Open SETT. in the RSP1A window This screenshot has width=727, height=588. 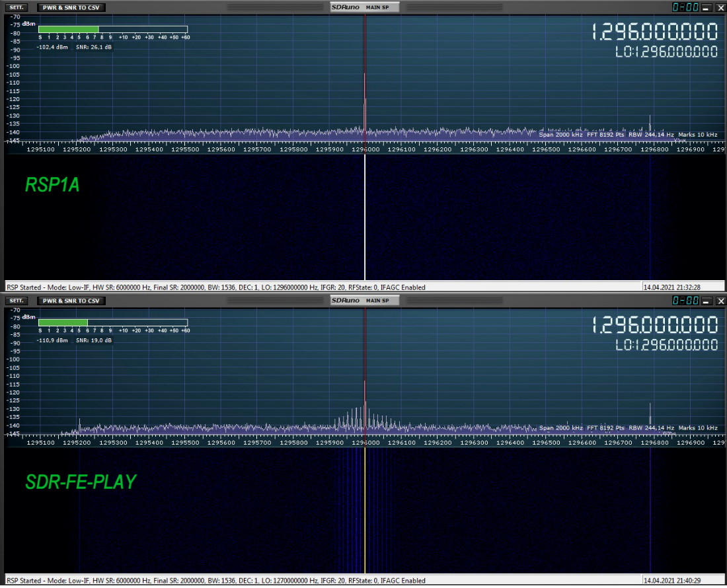click(17, 7)
